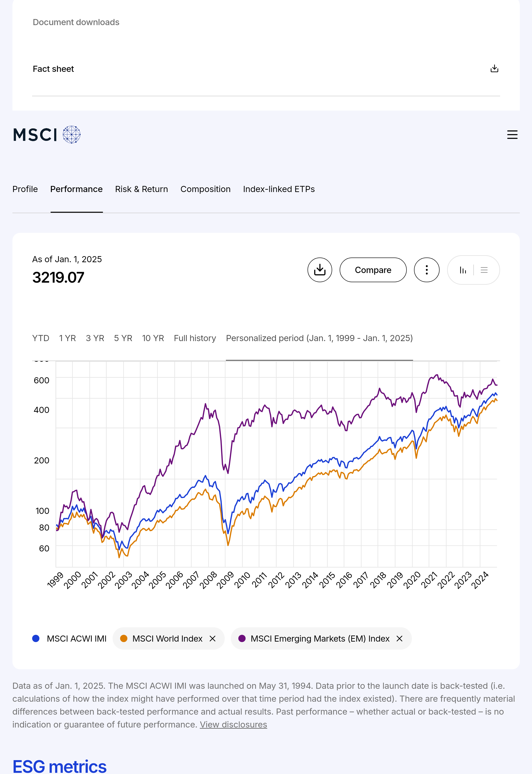Select the Full history range

click(x=195, y=338)
